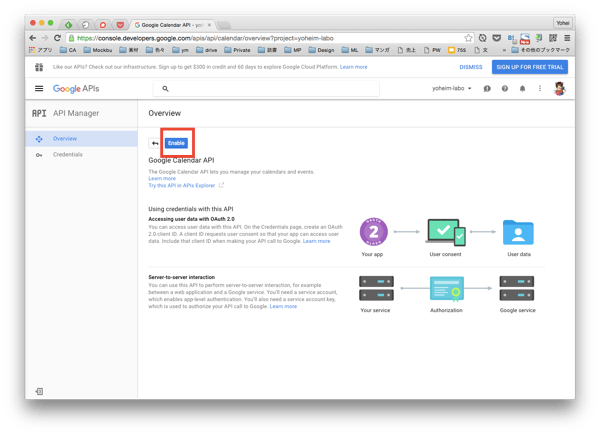This screenshot has width=600, height=435.
Task: Open the Private bookmarks folder
Action: point(237,50)
